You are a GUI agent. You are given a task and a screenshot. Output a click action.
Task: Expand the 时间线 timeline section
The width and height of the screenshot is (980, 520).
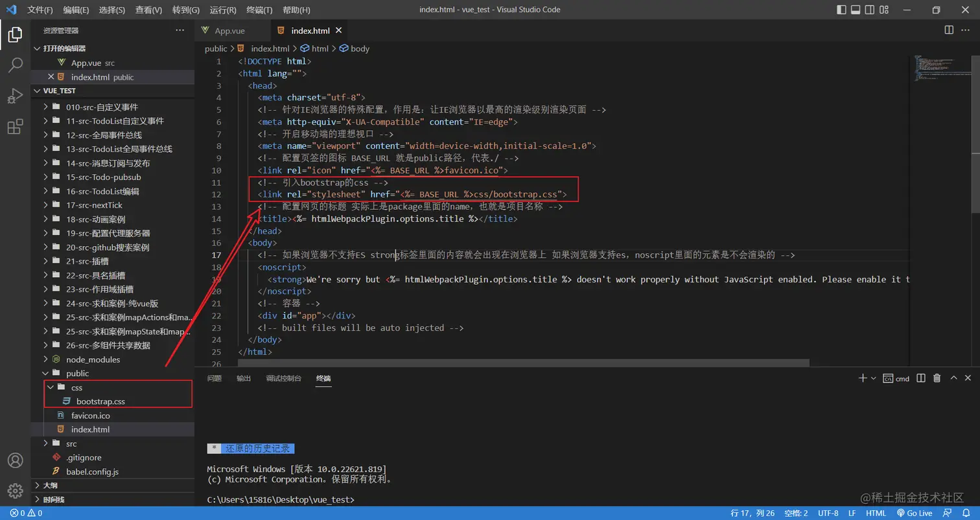coord(113,499)
